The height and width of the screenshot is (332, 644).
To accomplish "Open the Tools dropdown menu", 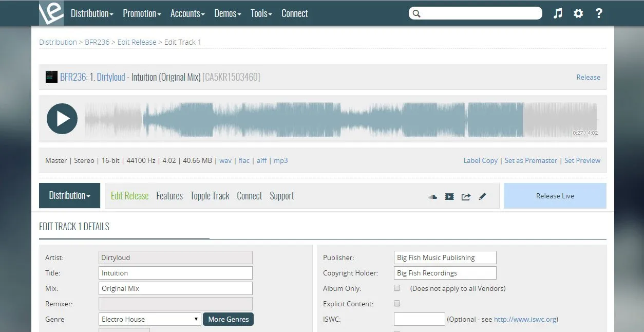I will point(261,13).
